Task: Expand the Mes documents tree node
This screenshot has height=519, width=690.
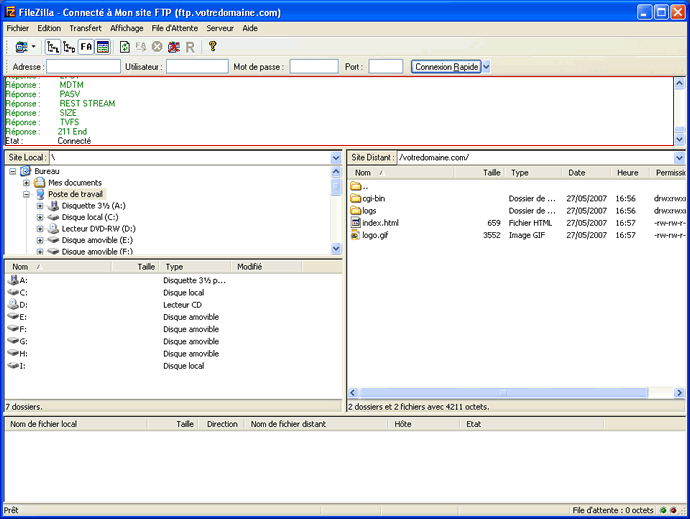Action: click(x=26, y=183)
